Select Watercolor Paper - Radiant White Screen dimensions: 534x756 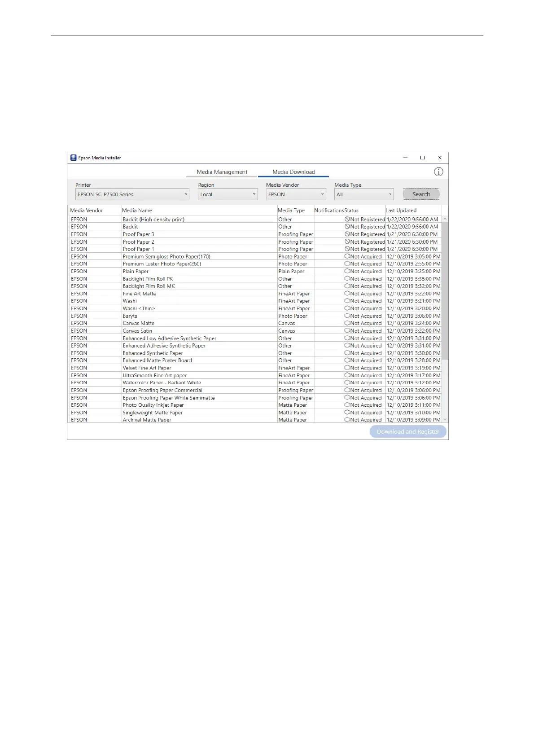[x=162, y=382]
